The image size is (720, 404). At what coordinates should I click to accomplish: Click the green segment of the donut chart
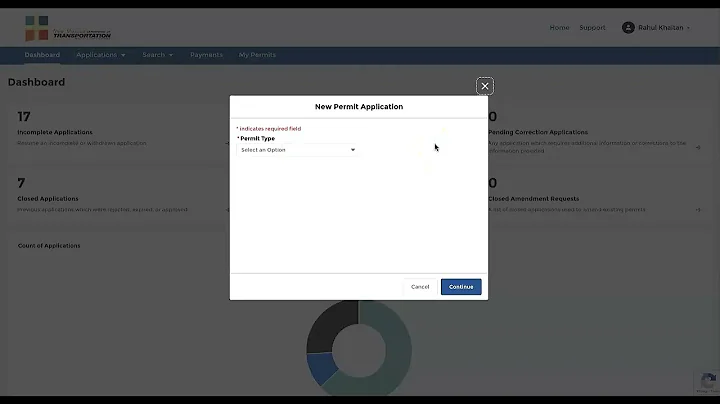click(397, 349)
